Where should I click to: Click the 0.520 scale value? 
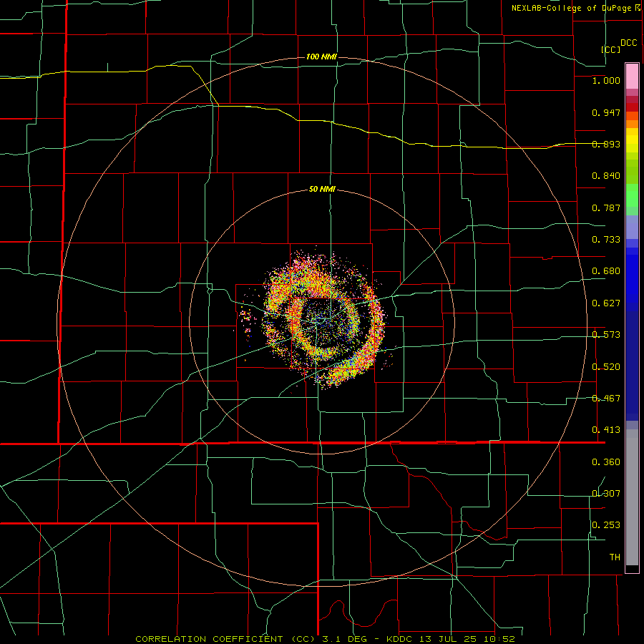606,367
